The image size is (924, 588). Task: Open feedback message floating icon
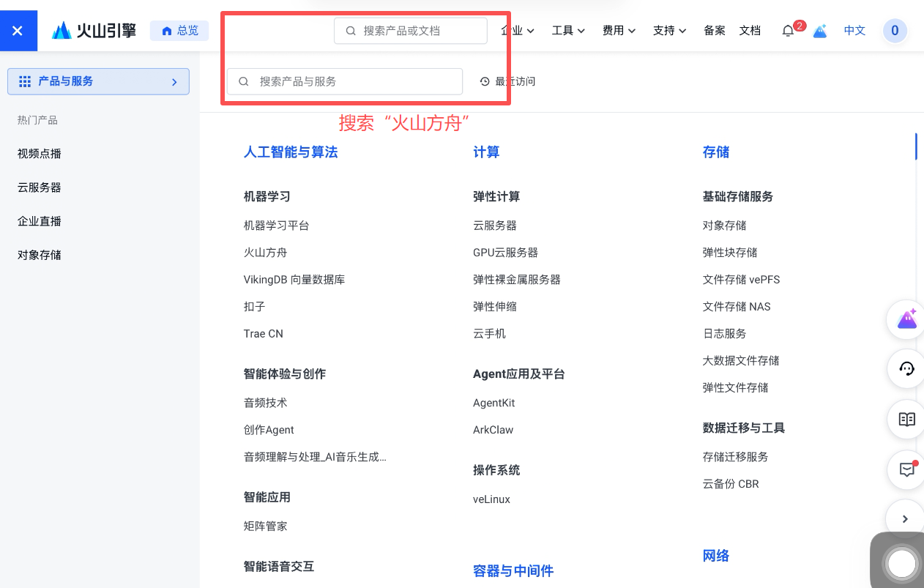[x=907, y=469]
